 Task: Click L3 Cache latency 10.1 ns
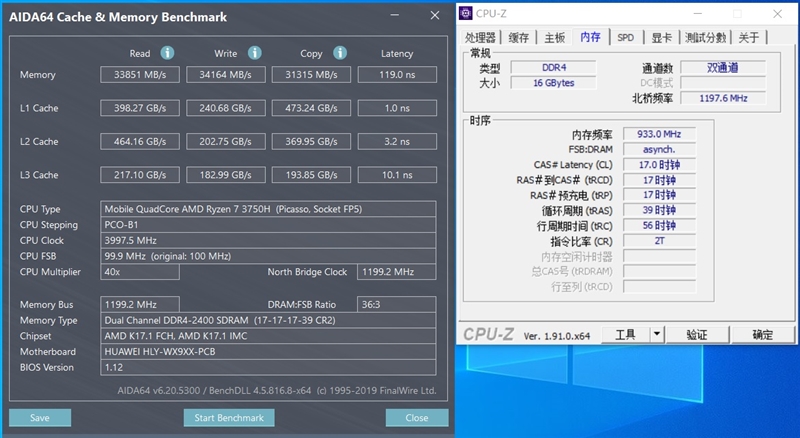click(x=397, y=175)
